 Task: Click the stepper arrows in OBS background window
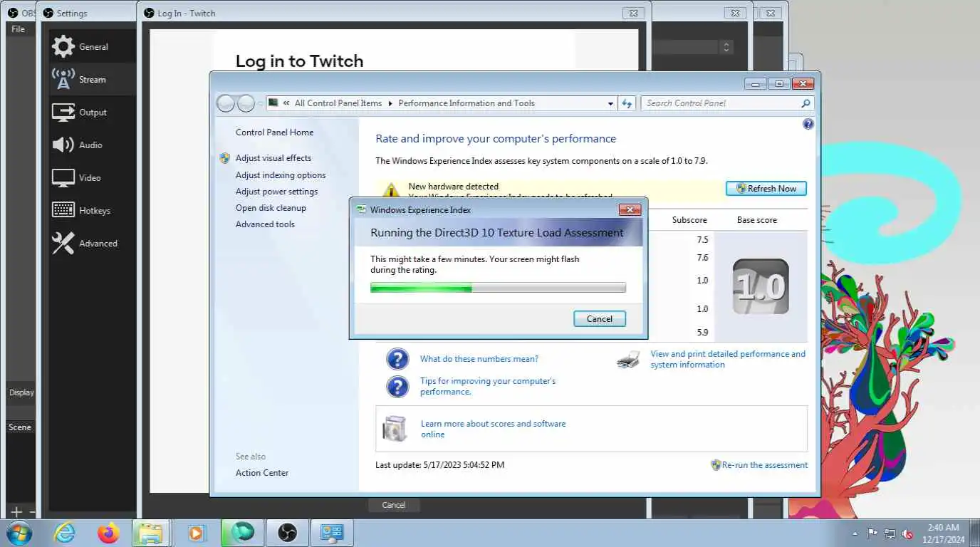coord(726,47)
